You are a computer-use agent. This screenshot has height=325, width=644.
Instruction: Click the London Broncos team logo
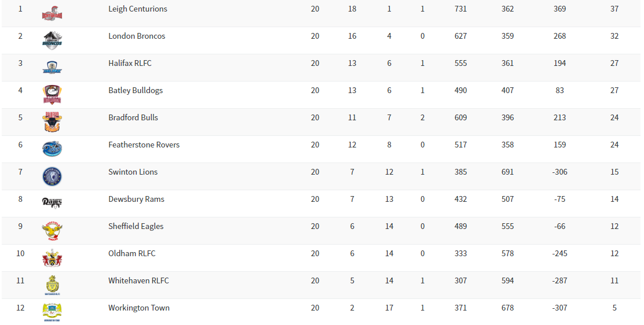pyautogui.click(x=52, y=40)
